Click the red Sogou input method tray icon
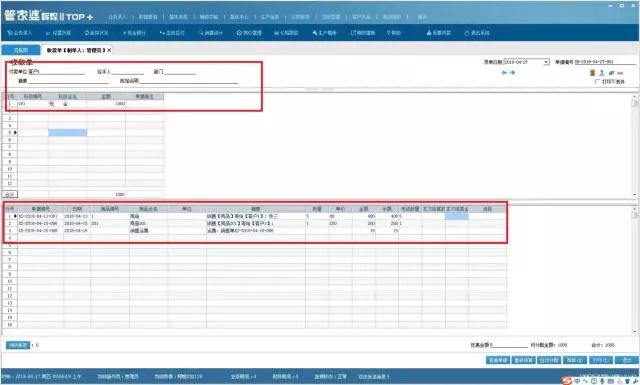This screenshot has width=640, height=385. click(x=567, y=381)
